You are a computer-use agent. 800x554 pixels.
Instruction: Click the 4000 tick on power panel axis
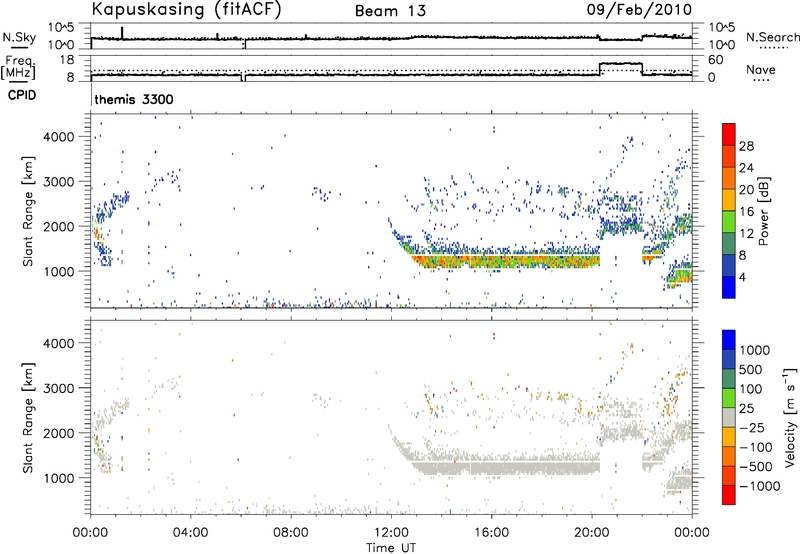pyautogui.click(x=58, y=137)
